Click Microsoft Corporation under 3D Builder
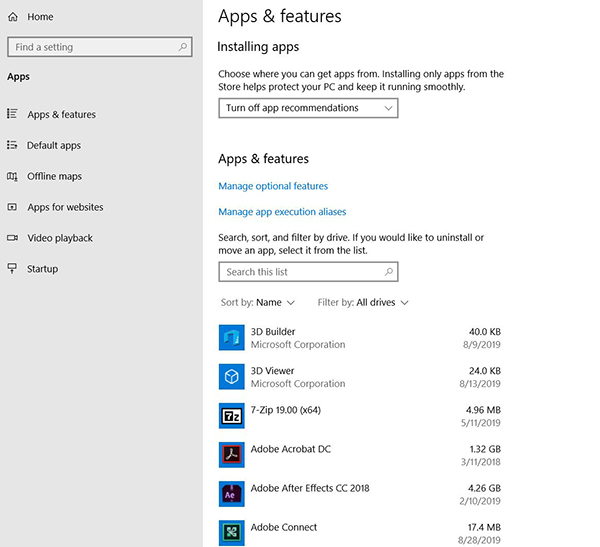This screenshot has width=600, height=547. point(298,345)
